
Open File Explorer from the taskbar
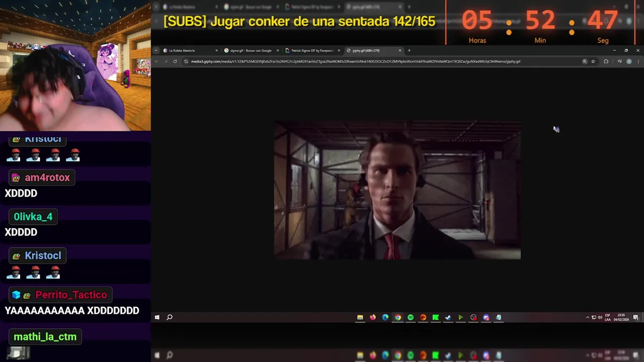pos(360,317)
